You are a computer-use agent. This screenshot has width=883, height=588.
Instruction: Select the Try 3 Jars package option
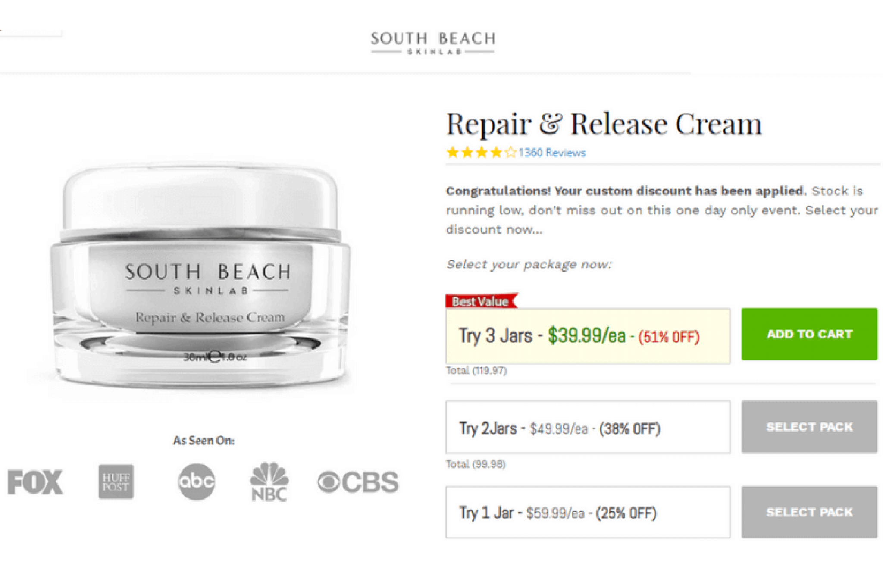pos(588,336)
